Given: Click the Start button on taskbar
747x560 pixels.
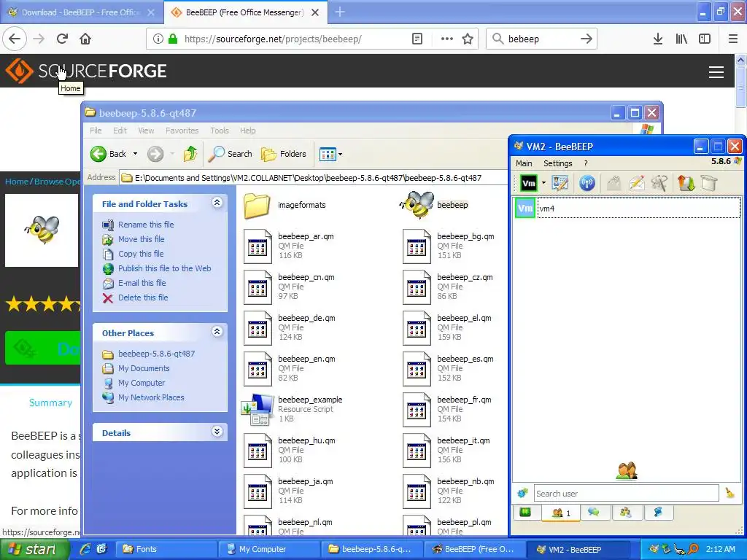Looking at the screenshot, I should (34, 549).
